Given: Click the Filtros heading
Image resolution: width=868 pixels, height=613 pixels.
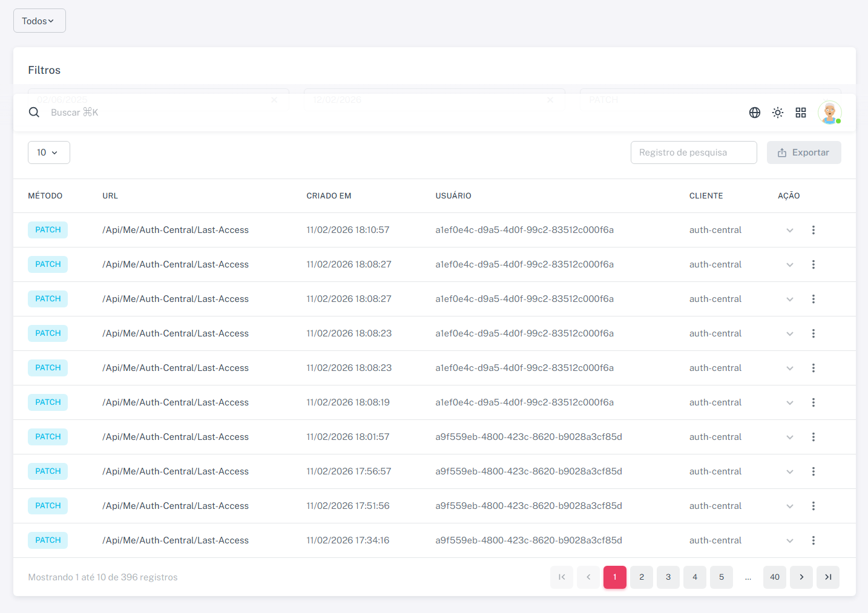Looking at the screenshot, I should tap(44, 70).
